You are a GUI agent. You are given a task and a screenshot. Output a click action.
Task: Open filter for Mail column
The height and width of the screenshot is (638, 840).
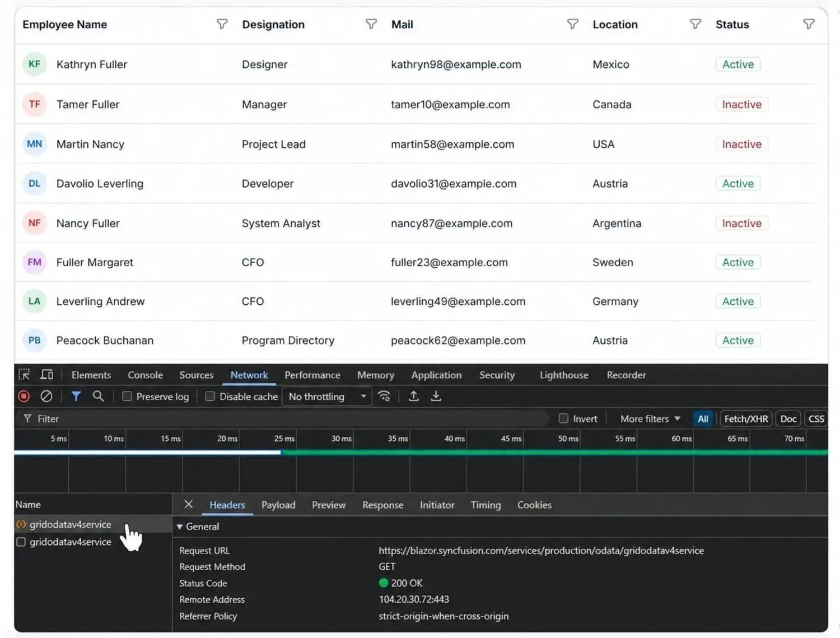tap(572, 24)
